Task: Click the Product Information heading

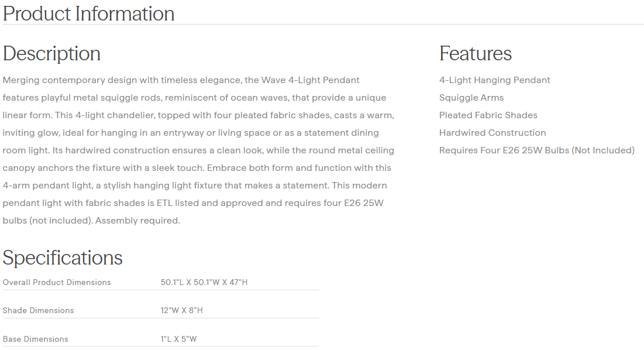Action: (89, 13)
